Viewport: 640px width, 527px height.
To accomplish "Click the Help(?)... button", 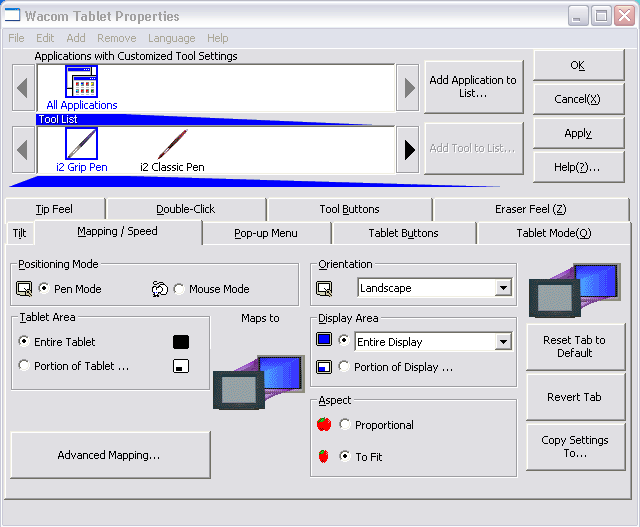I will pos(578,167).
